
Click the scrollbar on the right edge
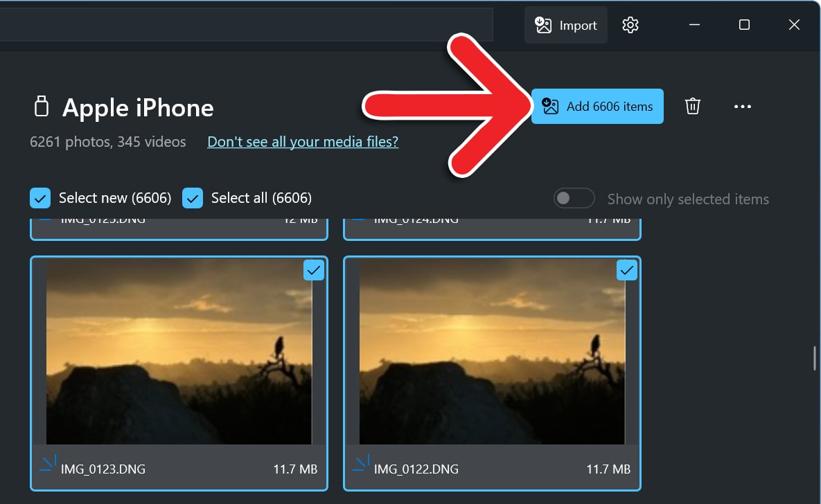814,359
